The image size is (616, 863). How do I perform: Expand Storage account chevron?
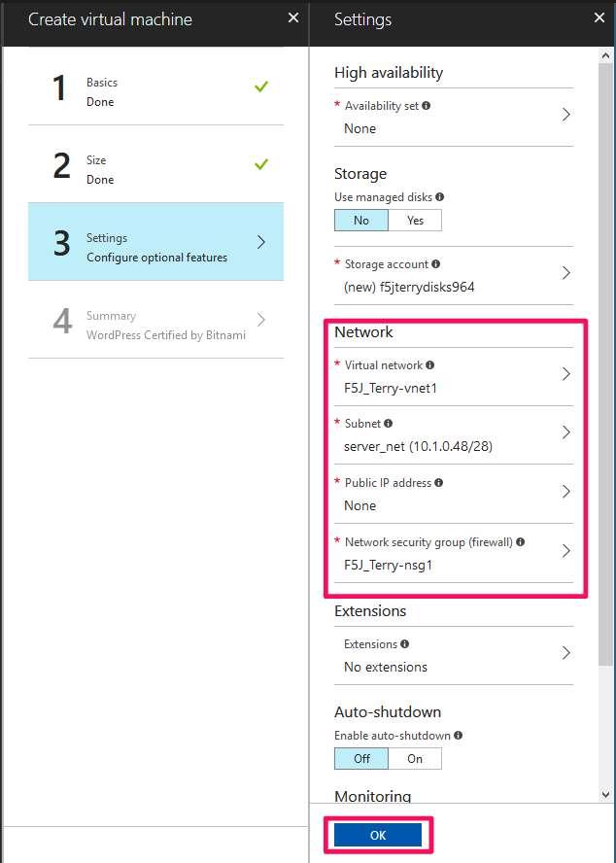coord(565,272)
